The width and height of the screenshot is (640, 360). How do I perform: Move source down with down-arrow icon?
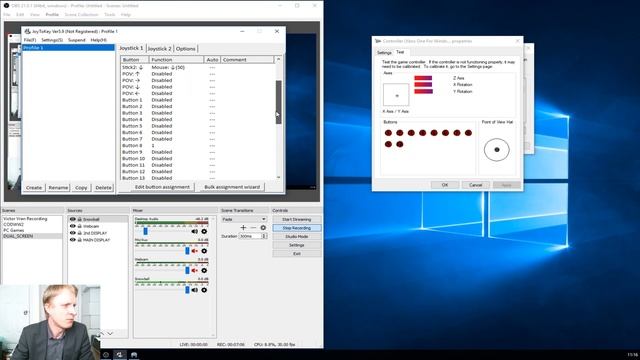[110, 333]
